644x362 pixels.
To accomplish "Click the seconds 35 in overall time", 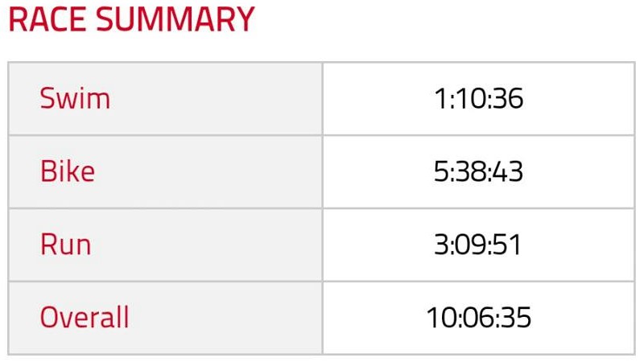I will tap(516, 317).
